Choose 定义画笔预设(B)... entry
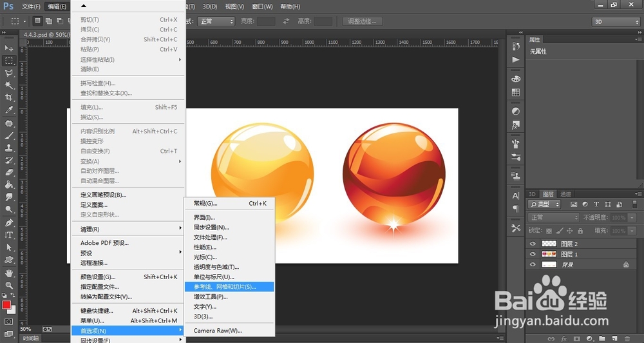This screenshot has height=343, width=644. (129, 195)
